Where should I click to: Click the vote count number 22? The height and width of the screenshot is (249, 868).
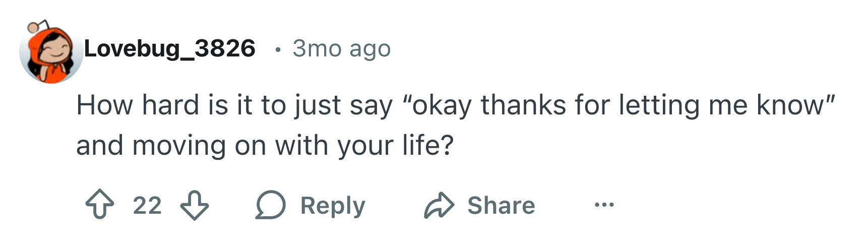click(147, 205)
